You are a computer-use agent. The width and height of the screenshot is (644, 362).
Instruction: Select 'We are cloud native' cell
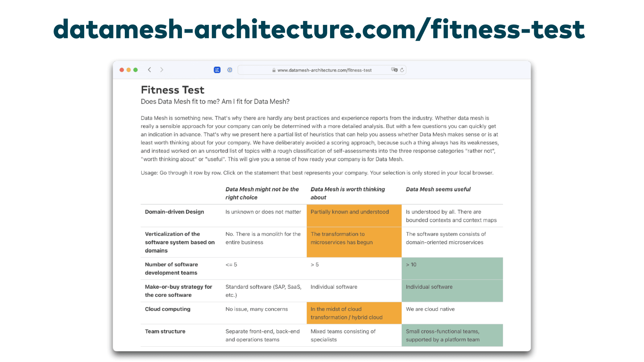coord(430,309)
